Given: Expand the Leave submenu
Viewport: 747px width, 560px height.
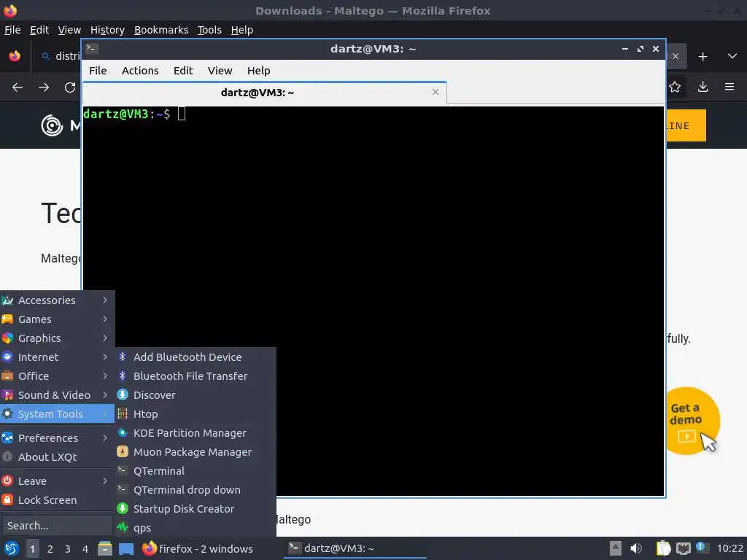Looking at the screenshot, I should click(57, 481).
